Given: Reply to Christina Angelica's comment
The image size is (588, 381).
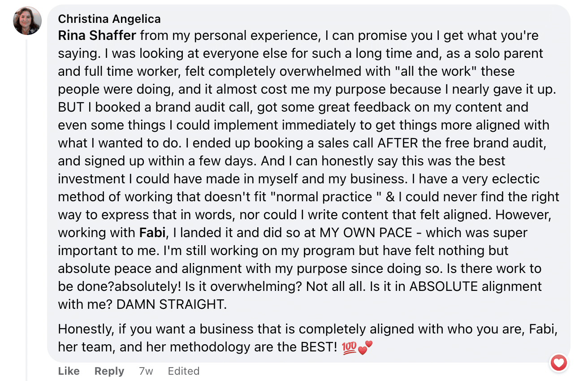Looking at the screenshot, I should pos(109,371).
